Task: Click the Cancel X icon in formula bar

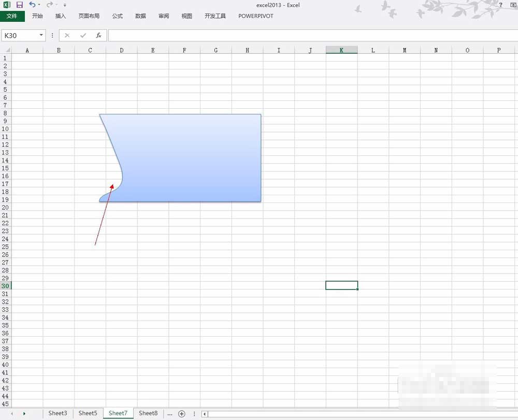Action: pyautogui.click(x=67, y=35)
